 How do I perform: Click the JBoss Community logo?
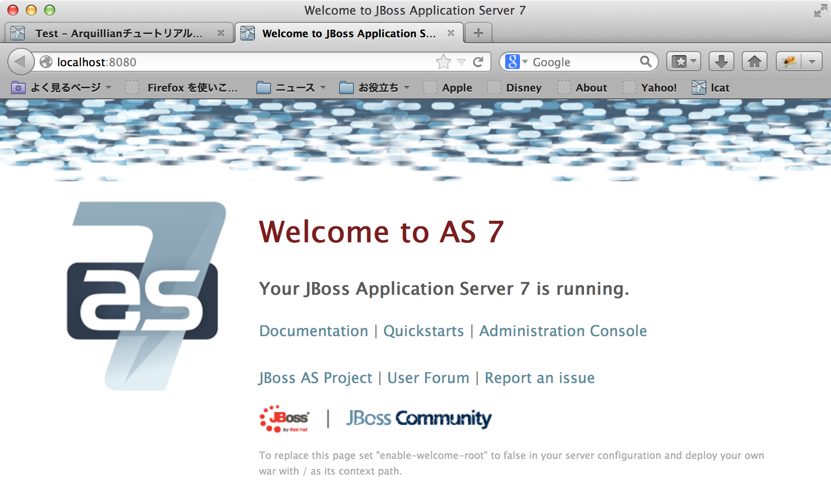(x=419, y=418)
